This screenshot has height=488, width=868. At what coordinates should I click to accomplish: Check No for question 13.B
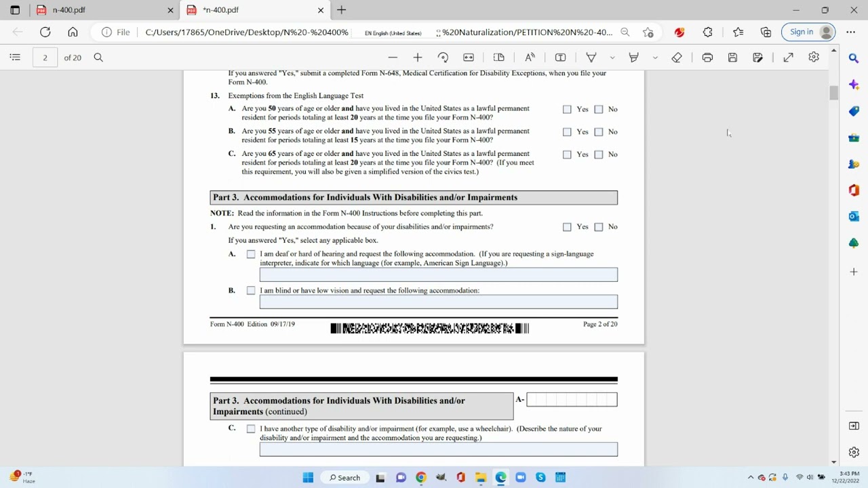599,132
